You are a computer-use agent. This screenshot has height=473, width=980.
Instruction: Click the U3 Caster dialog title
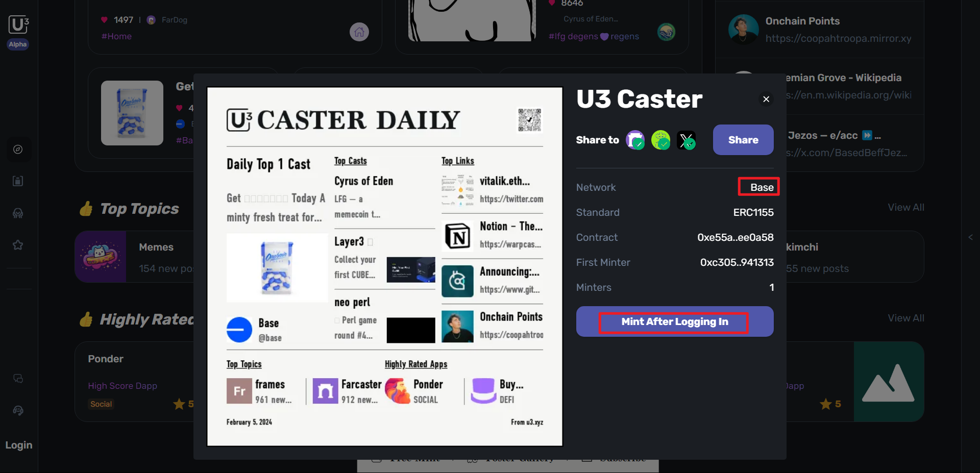tap(640, 99)
